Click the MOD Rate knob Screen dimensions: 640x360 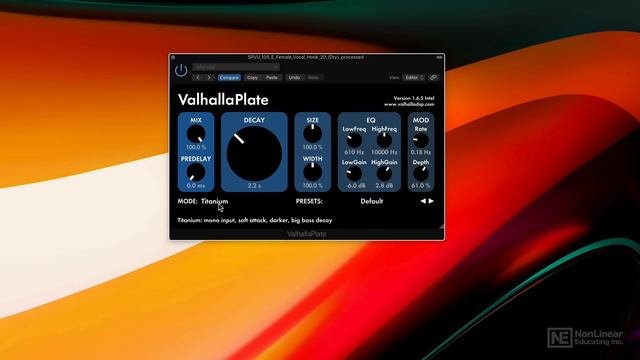point(421,140)
